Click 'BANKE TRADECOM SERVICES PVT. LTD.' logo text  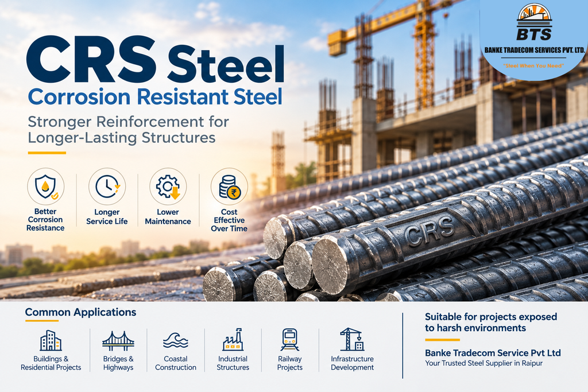(x=535, y=50)
